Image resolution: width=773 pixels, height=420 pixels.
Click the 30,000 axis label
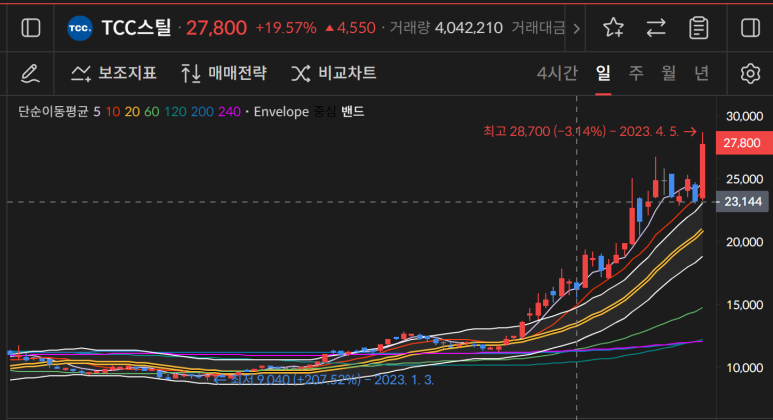click(x=744, y=116)
